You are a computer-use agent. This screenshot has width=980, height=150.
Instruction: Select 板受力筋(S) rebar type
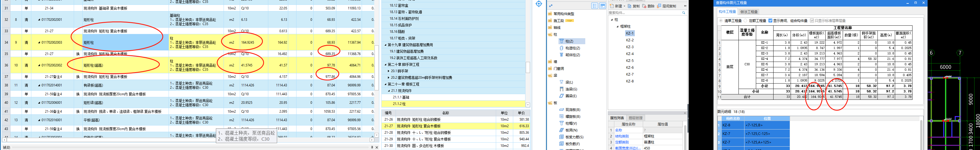tap(571, 137)
